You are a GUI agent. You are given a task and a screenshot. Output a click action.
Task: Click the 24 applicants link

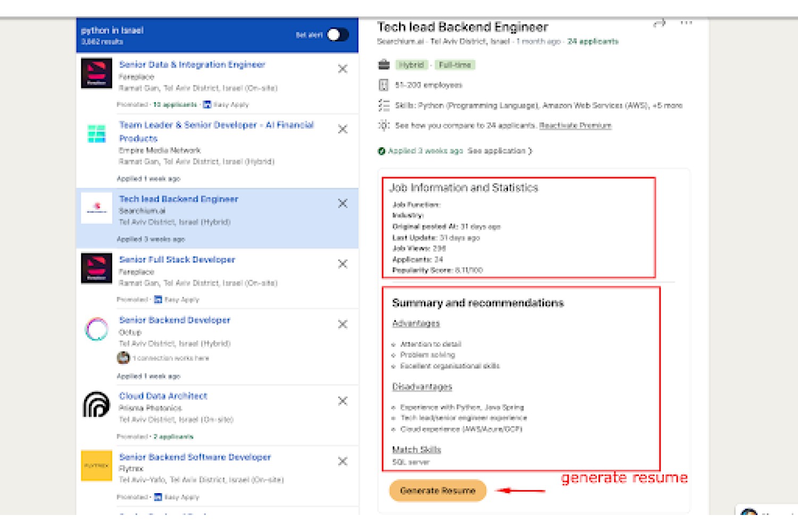[x=593, y=41]
